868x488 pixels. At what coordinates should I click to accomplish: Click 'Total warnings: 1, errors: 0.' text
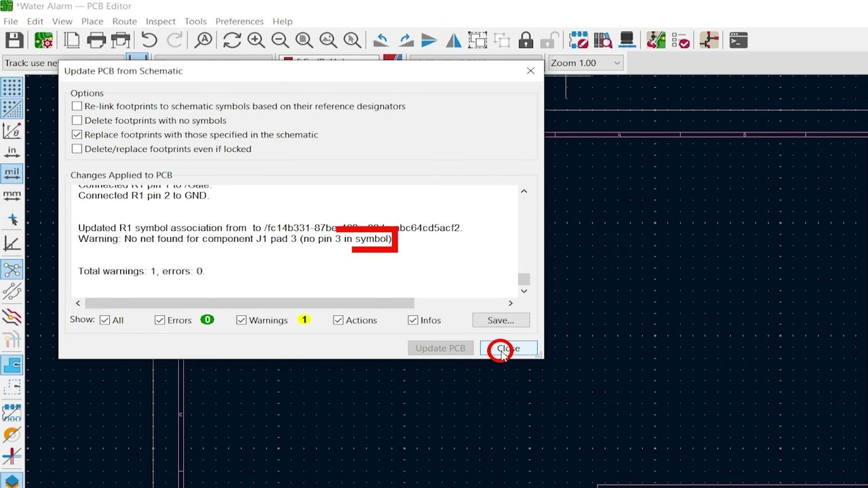tap(141, 271)
